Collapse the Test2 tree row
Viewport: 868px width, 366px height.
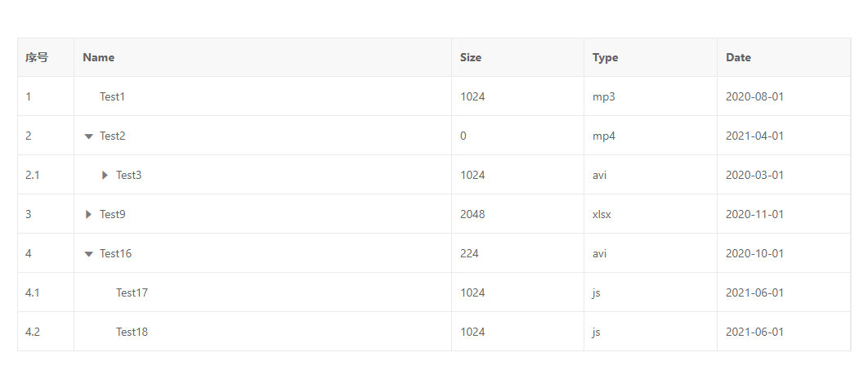[89, 136]
